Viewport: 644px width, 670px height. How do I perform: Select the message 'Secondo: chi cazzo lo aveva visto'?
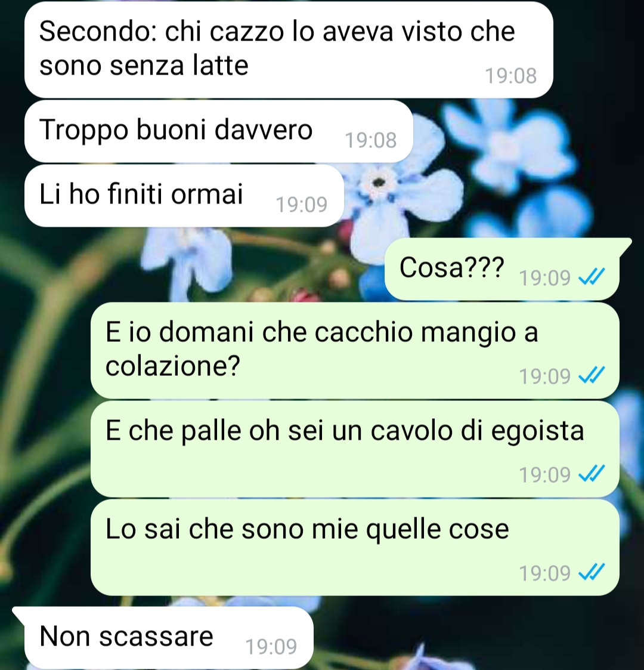click(289, 50)
